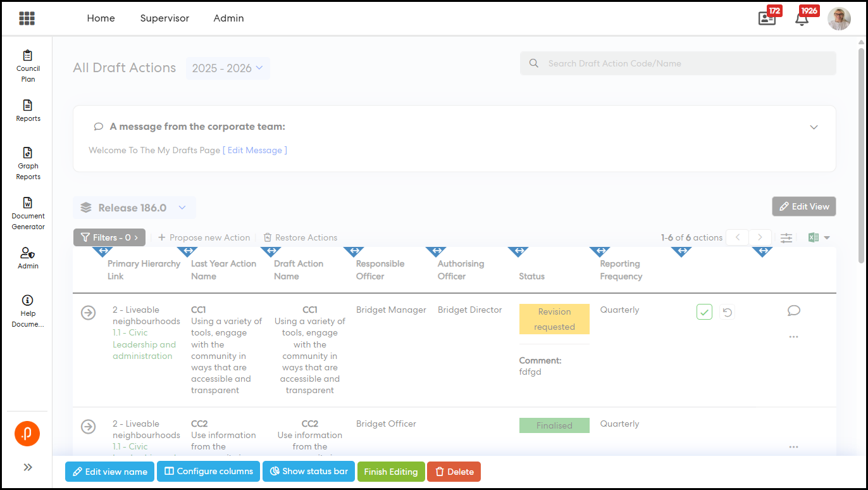Open the comment bubble for CC1
Image resolution: width=868 pixels, height=490 pixels.
pyautogui.click(x=794, y=310)
